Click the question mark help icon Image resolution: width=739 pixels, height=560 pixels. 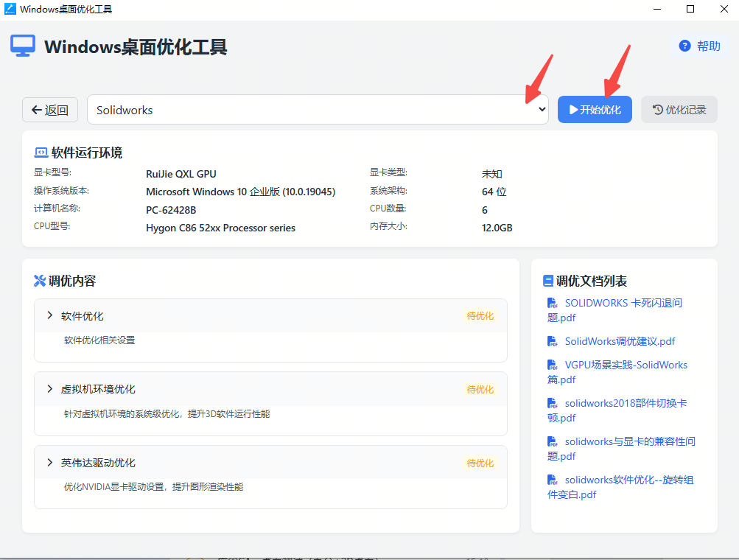click(684, 46)
